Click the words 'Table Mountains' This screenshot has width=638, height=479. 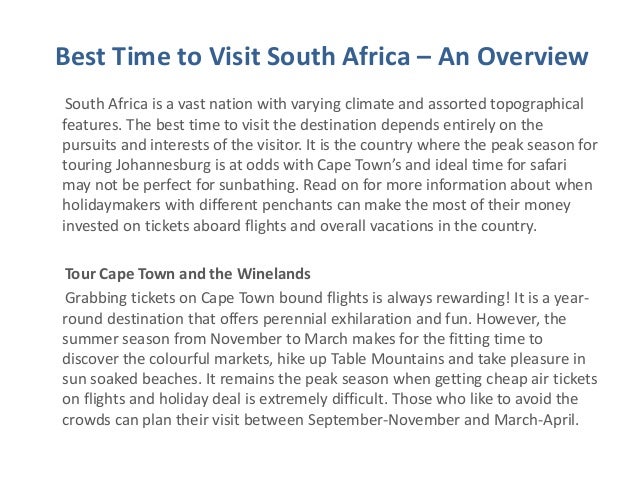coord(387,359)
